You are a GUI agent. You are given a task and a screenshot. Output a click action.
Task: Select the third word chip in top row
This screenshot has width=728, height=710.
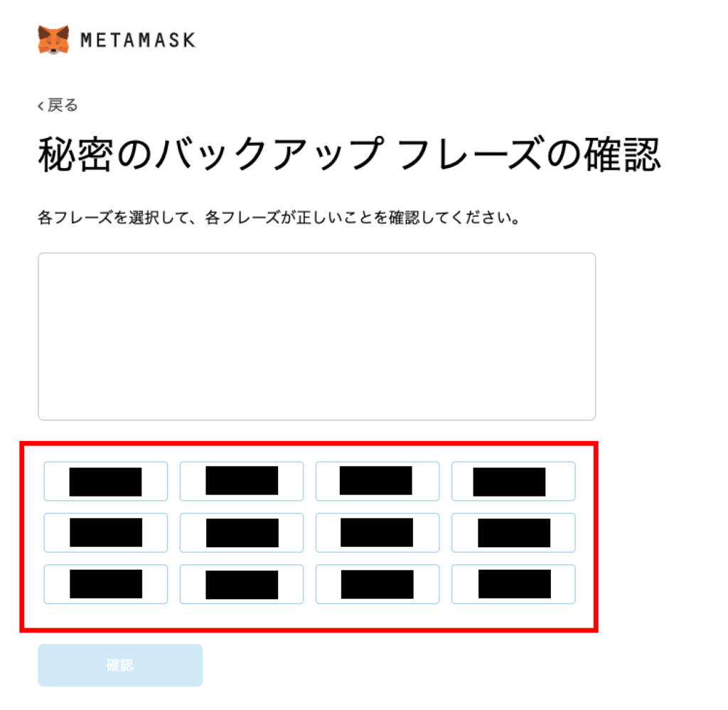378,482
